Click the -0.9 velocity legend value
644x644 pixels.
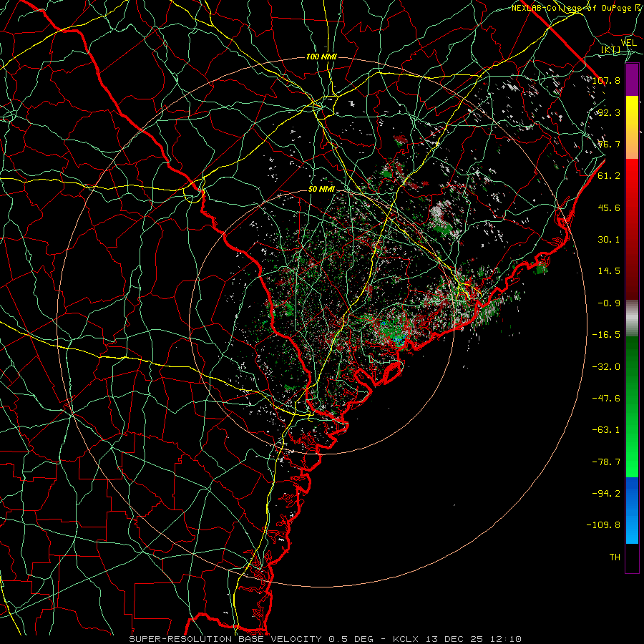tap(609, 303)
